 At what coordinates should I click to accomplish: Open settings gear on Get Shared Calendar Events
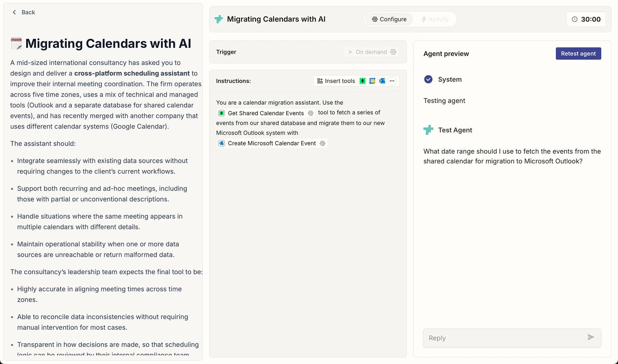tap(311, 113)
